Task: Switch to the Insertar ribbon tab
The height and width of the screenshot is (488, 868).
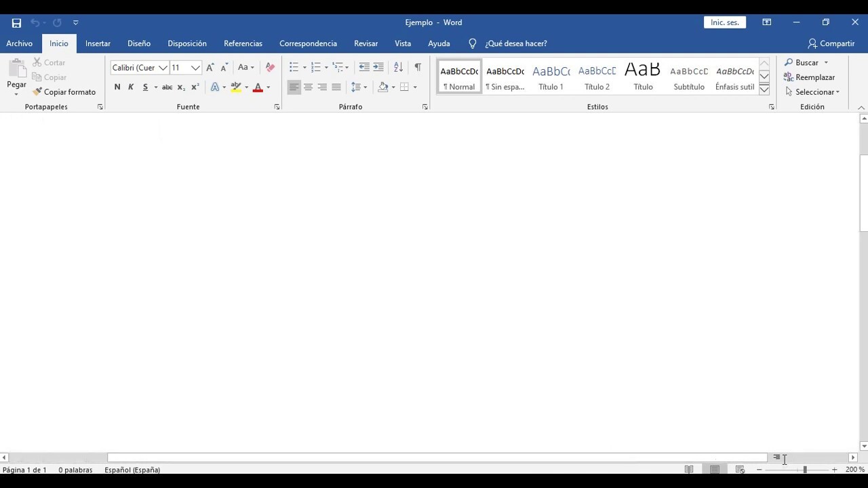Action: point(98,43)
